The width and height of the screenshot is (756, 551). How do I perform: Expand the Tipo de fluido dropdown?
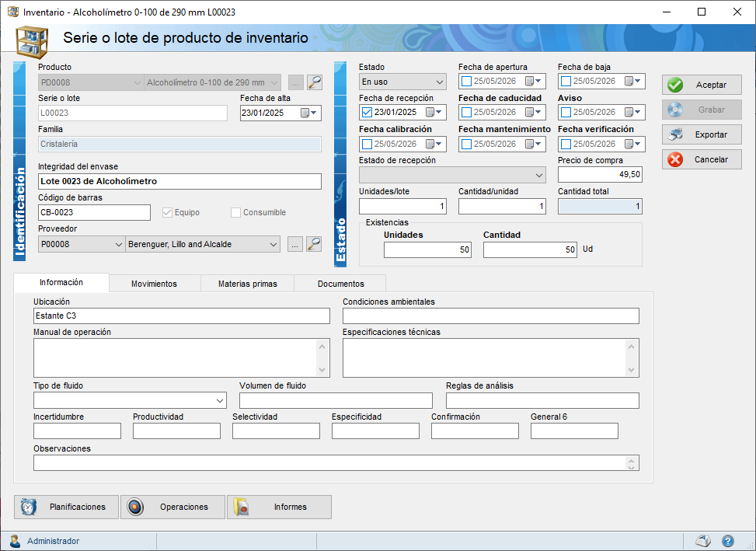(130, 400)
